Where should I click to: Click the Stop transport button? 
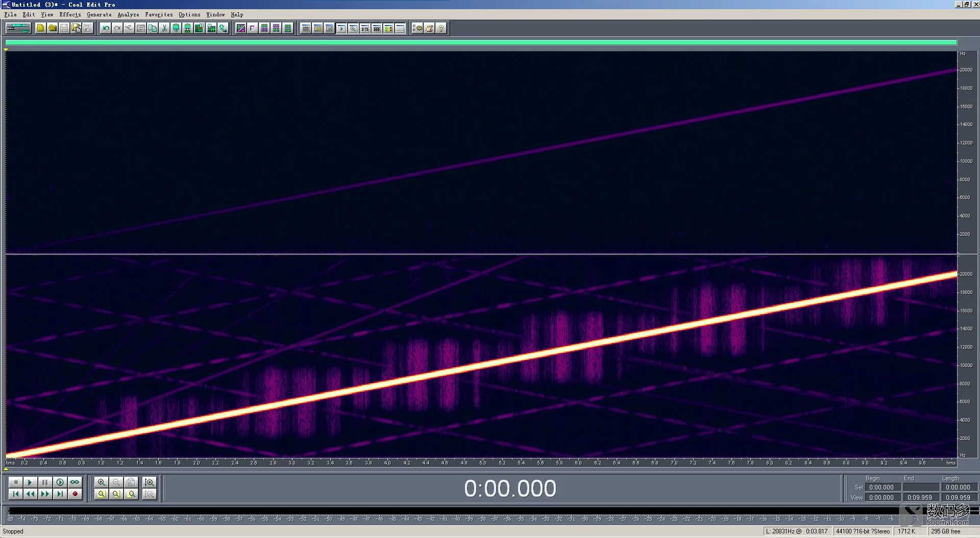point(15,482)
